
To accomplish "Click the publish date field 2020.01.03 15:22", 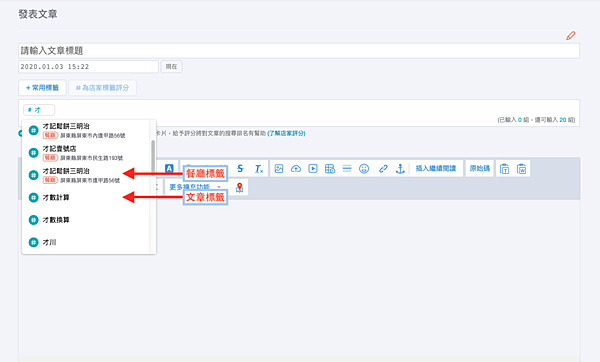I will 88,67.
